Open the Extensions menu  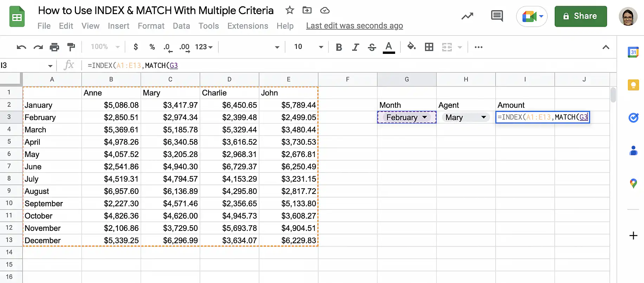pyautogui.click(x=248, y=26)
